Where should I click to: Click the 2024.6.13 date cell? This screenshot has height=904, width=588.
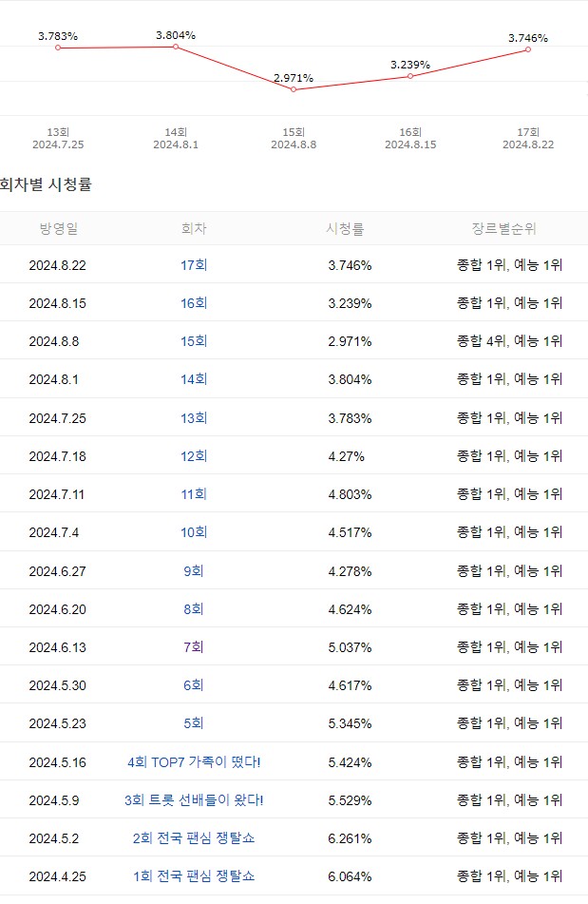(58, 647)
